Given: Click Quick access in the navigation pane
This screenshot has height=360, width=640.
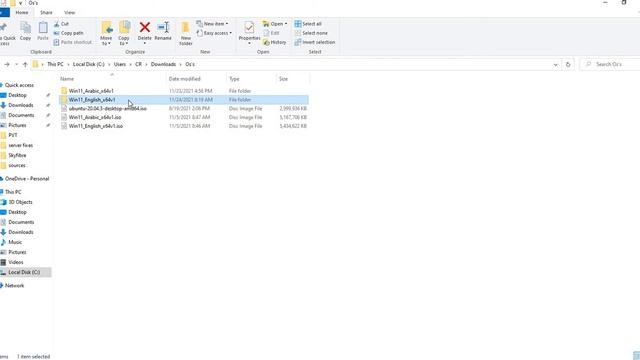Looking at the screenshot, I should point(18,85).
